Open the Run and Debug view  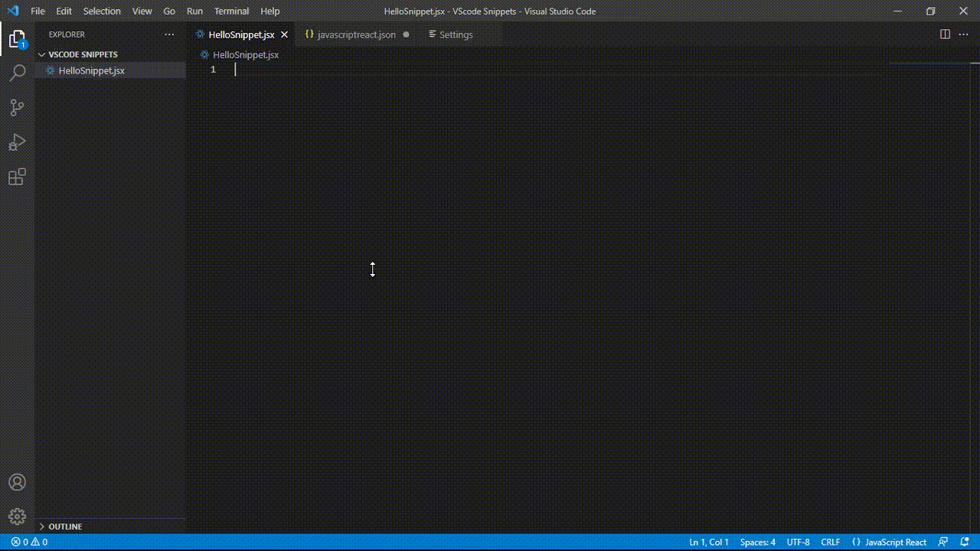click(17, 142)
